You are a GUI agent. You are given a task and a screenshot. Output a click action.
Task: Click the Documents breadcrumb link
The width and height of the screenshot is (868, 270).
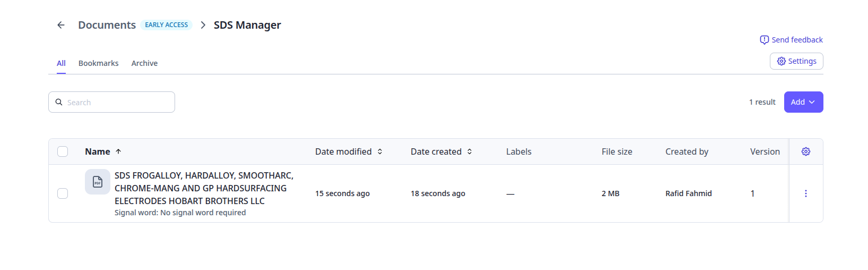tap(107, 25)
